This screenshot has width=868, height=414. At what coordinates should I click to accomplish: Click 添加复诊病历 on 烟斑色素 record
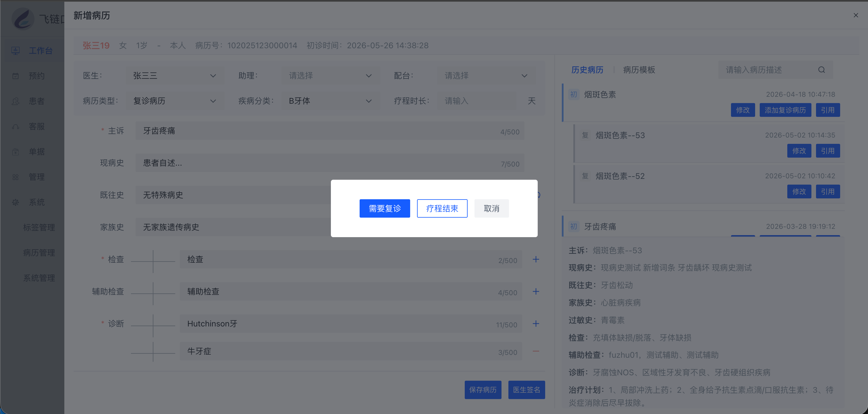785,110
